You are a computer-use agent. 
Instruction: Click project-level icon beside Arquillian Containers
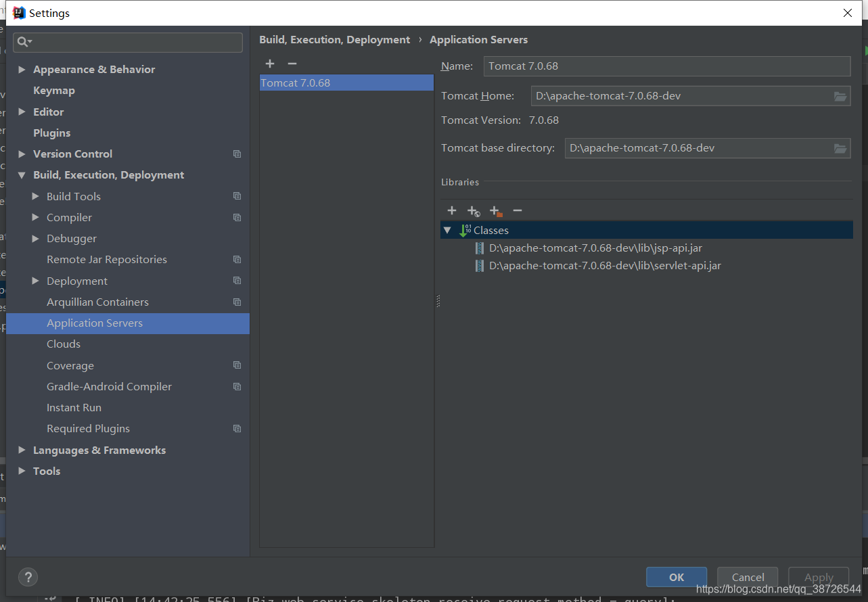point(237,302)
